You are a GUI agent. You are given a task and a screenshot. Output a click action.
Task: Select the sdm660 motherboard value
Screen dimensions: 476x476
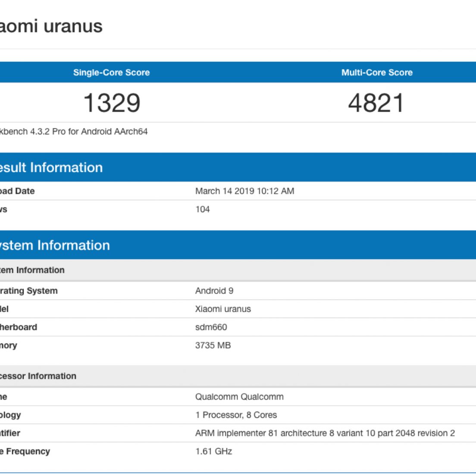(x=211, y=327)
